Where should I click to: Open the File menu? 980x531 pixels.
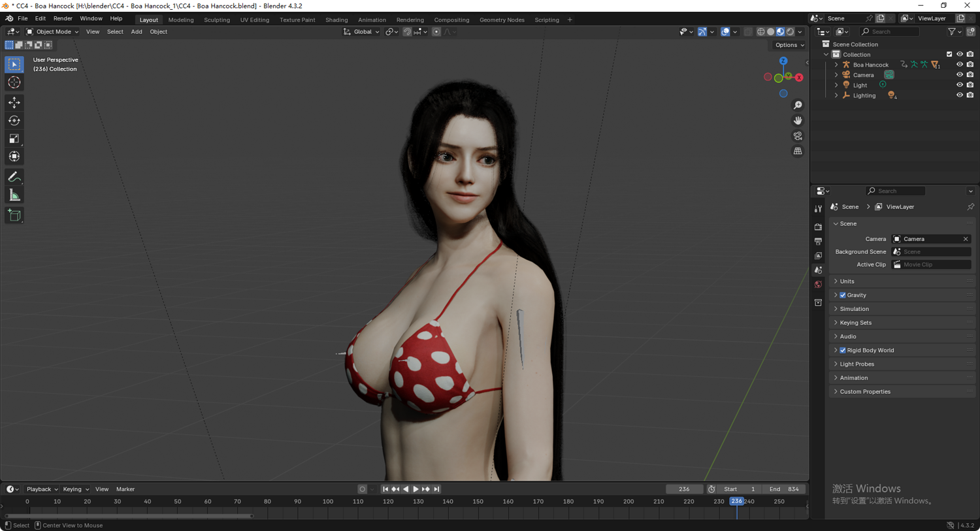22,19
